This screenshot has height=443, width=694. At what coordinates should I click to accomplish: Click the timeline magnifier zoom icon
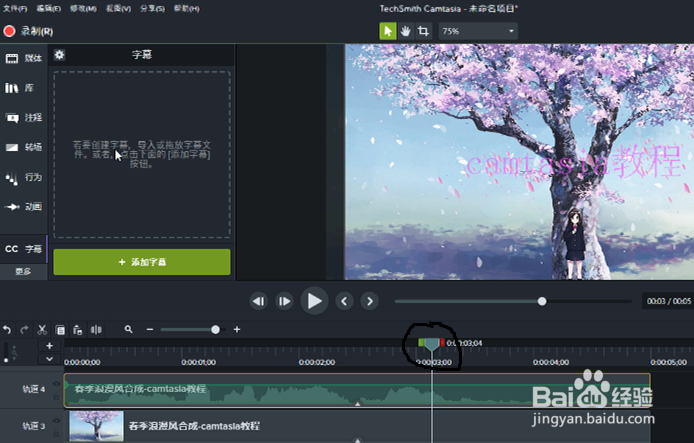(128, 329)
